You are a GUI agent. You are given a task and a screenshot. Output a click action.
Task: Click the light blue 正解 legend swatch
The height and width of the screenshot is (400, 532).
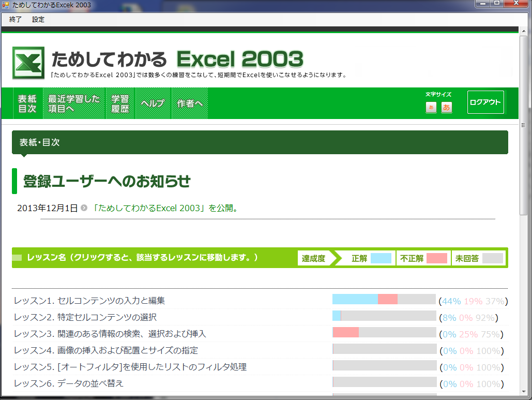pyautogui.click(x=381, y=258)
